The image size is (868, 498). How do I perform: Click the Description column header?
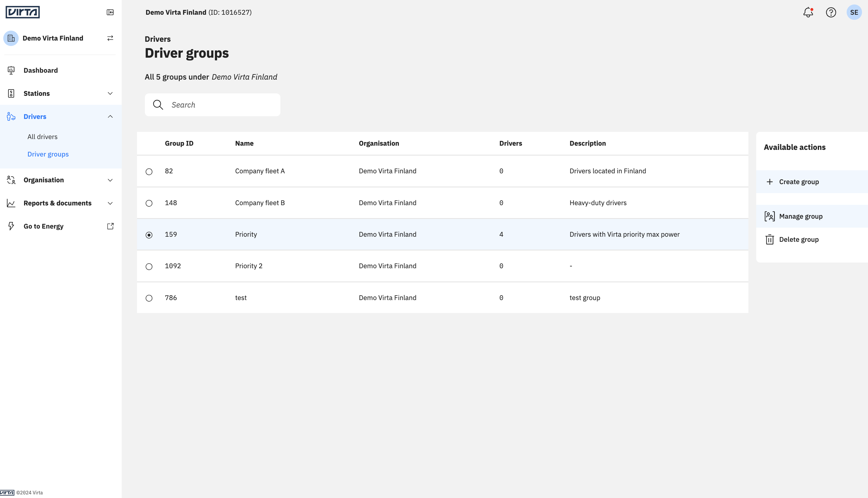588,143
